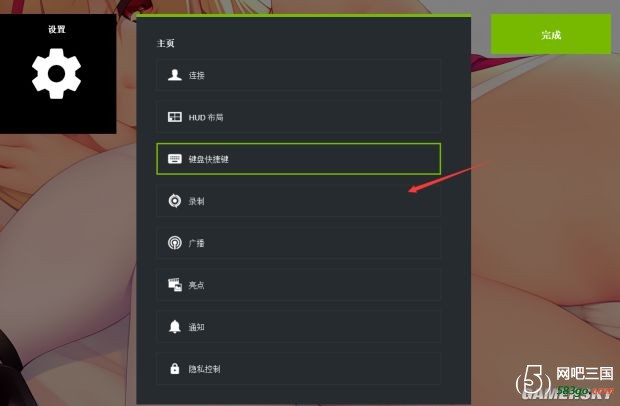Click the large white settings gear
620x406 pixels.
pos(57,74)
